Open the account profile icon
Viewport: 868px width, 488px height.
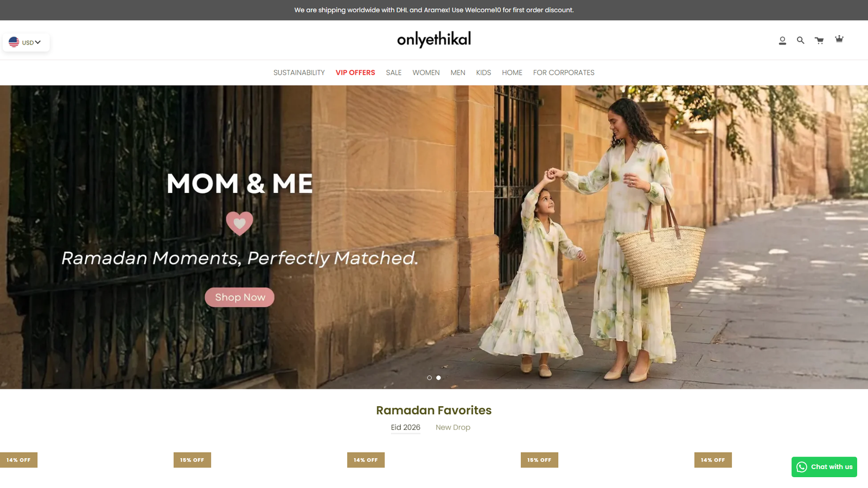pyautogui.click(x=782, y=41)
